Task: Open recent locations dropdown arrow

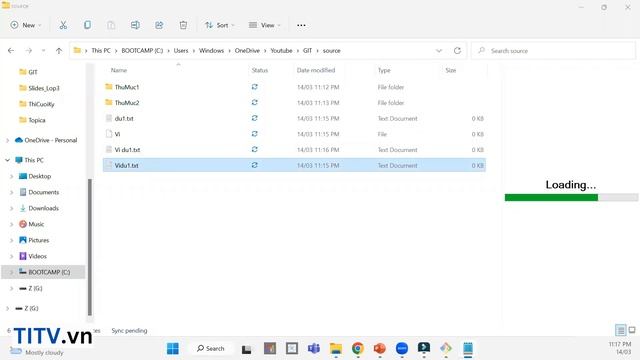Action: [43, 51]
